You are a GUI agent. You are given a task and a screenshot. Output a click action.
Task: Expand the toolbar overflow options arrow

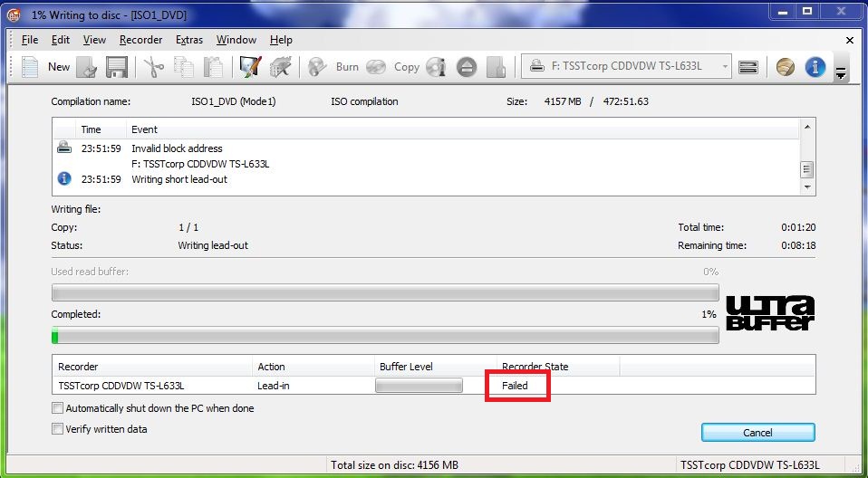pyautogui.click(x=841, y=72)
